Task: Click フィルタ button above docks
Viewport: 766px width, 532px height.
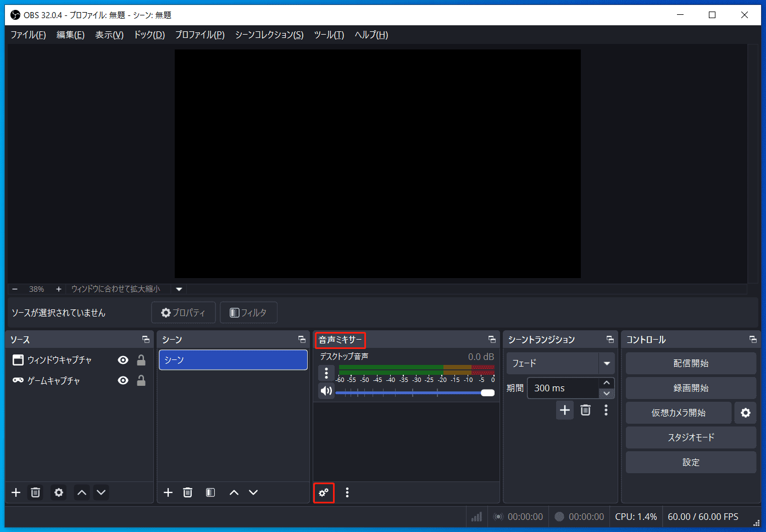Action: click(x=248, y=313)
